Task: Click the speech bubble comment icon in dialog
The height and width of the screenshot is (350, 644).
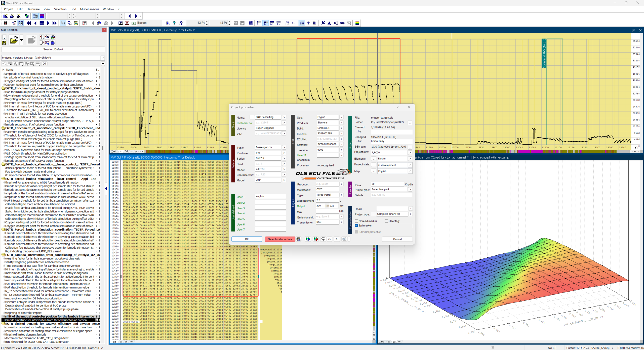Action: pyautogui.click(x=323, y=239)
